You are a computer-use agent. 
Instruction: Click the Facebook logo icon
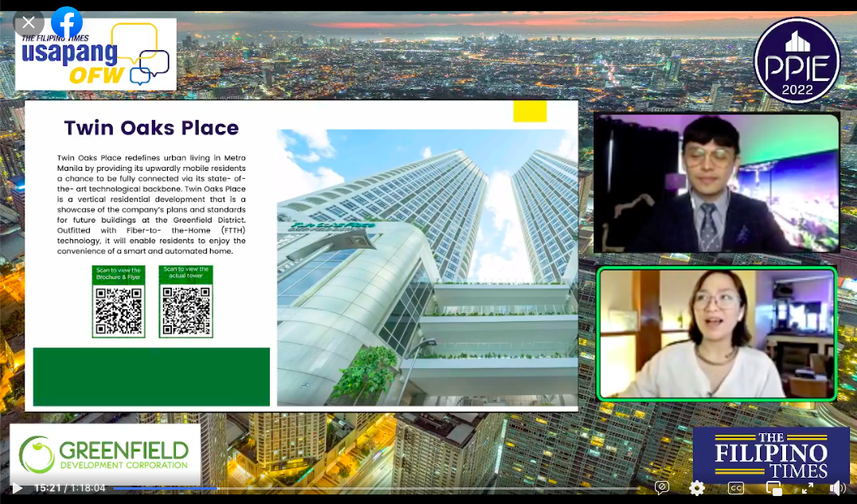click(67, 22)
